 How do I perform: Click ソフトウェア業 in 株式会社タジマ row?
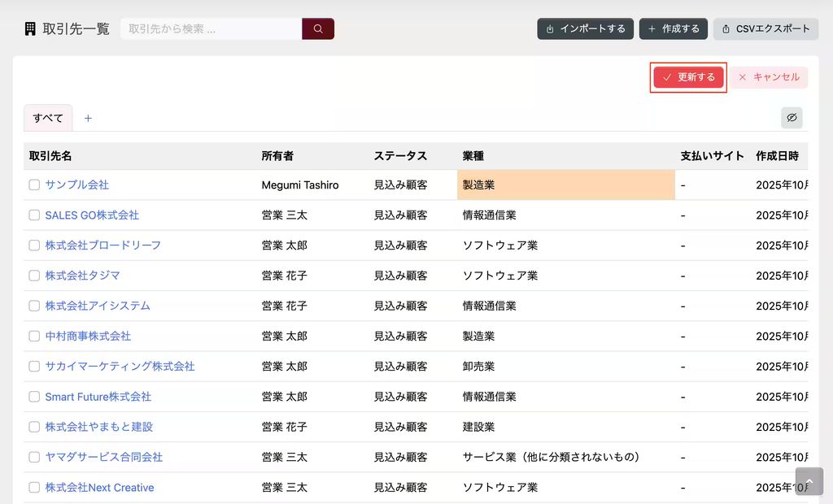[500, 276]
